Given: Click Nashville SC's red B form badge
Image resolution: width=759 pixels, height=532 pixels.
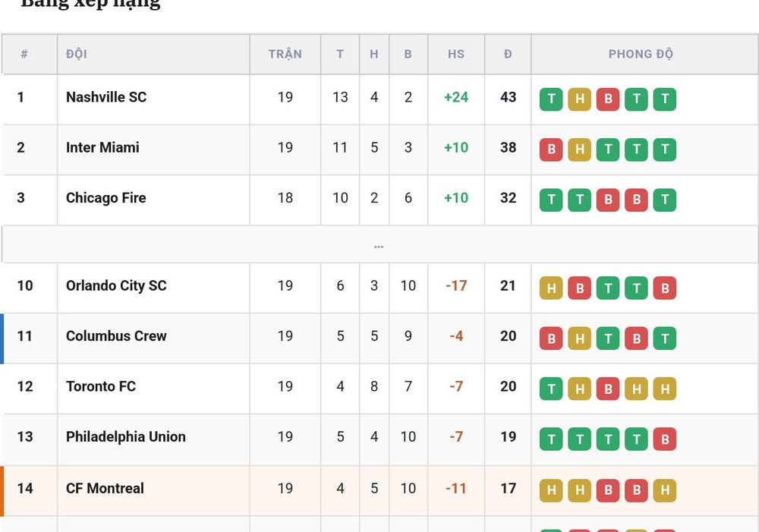Looking at the screenshot, I should pyautogui.click(x=608, y=99).
